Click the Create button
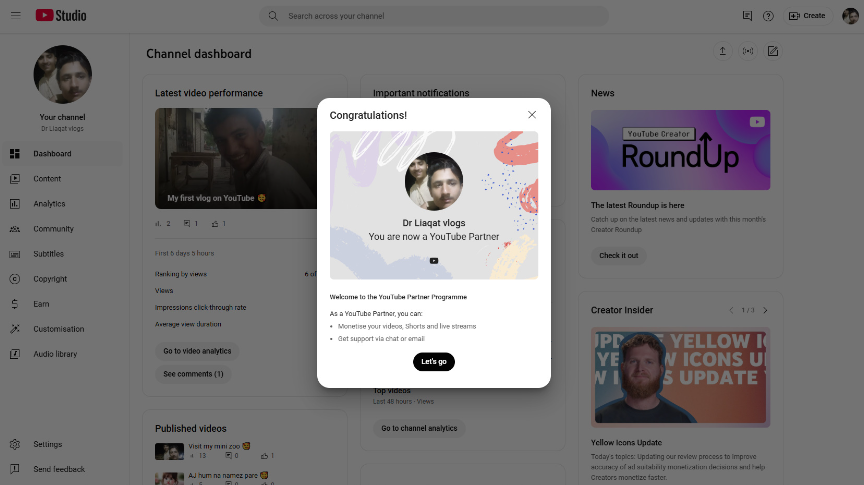Screen dimensions: 864x485 [x=807, y=16]
